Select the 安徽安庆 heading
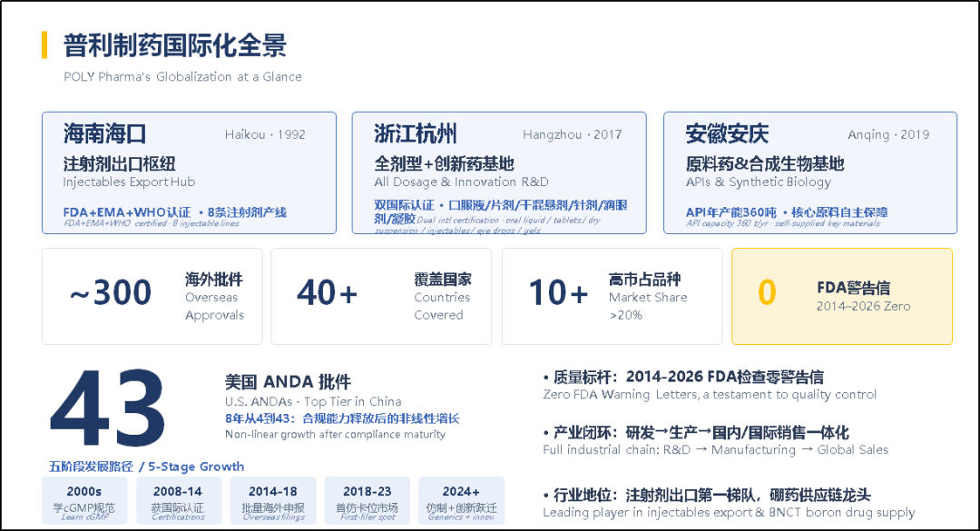 pos(727,133)
